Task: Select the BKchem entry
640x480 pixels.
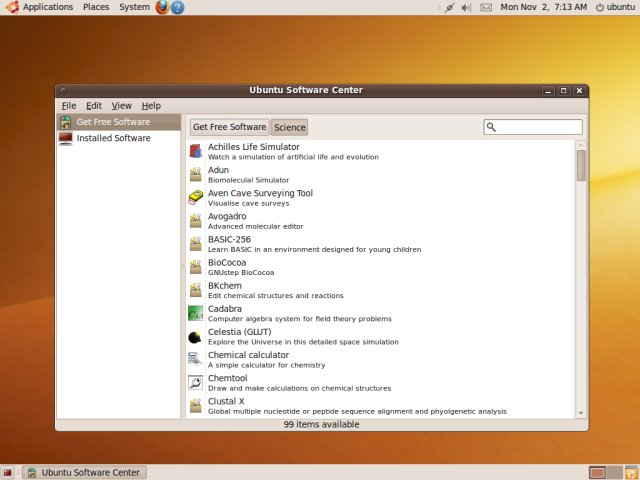Action: point(381,290)
